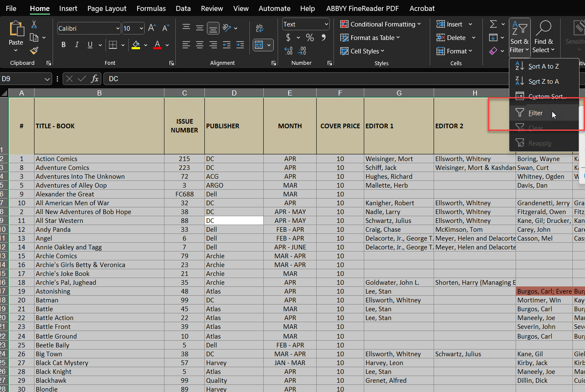Click Increase Decimal icon
The height and width of the screenshot is (392, 585).
289,51
